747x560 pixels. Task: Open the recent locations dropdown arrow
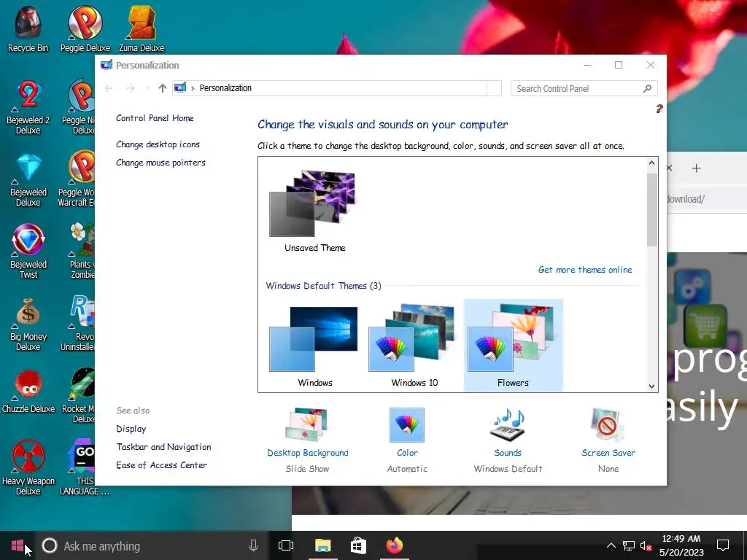tap(147, 88)
